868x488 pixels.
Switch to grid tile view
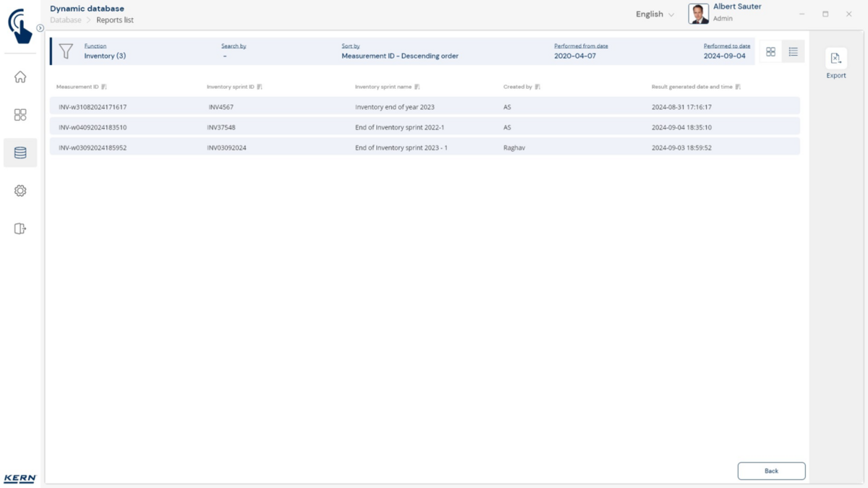pyautogui.click(x=770, y=51)
